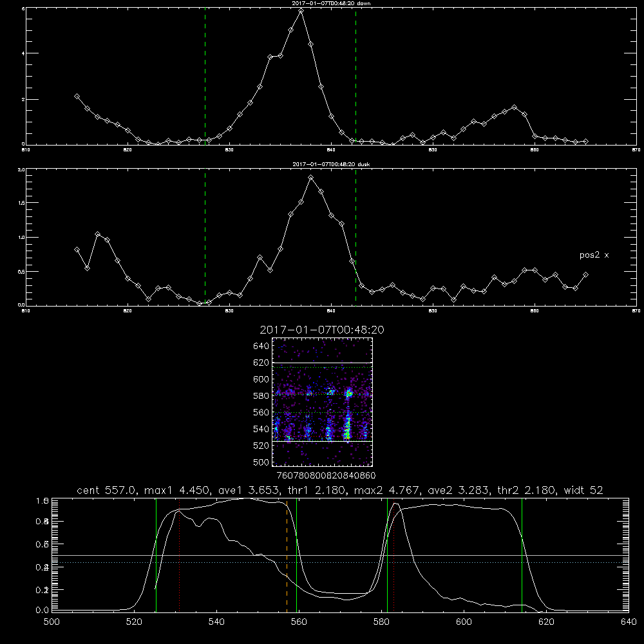Click the solid white horizontal threshold line in bottom plot
Viewport: 644px width, 644px height.
[340, 555]
